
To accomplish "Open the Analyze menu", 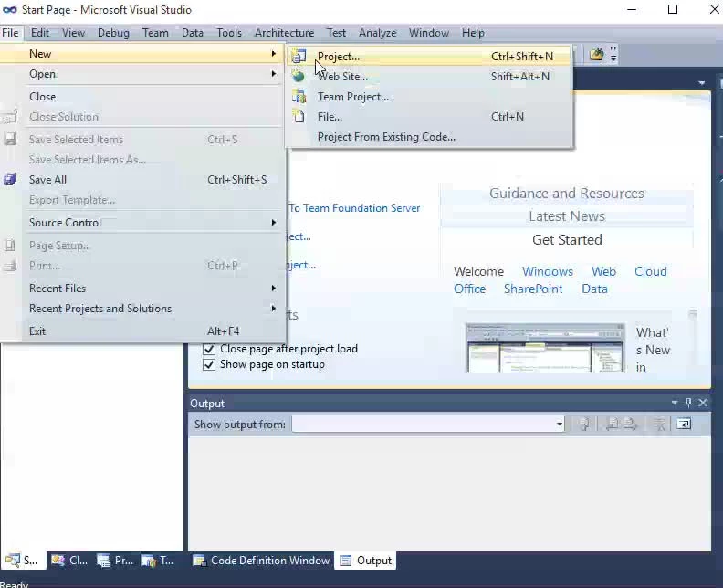I will (x=378, y=33).
